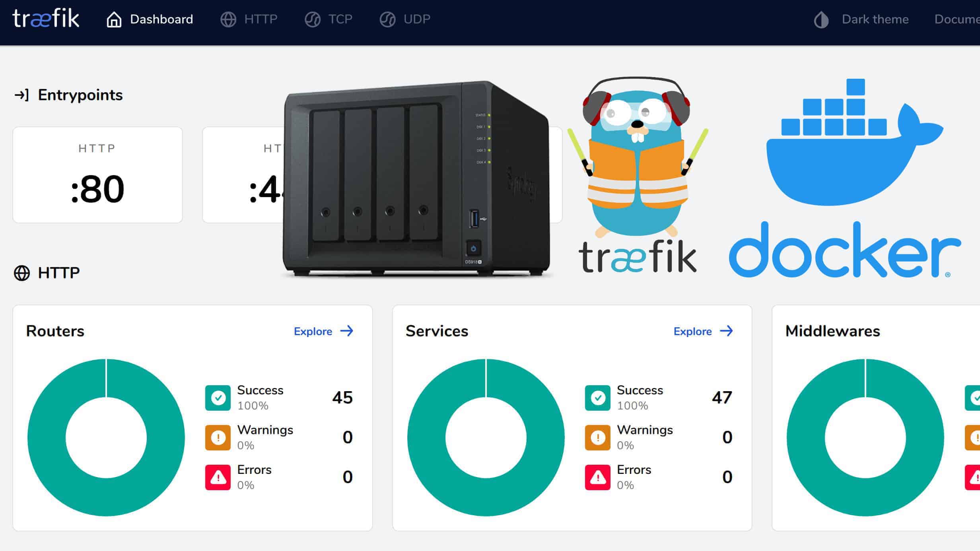Open the Documentation link in navbar
980x551 pixels.
957,19
